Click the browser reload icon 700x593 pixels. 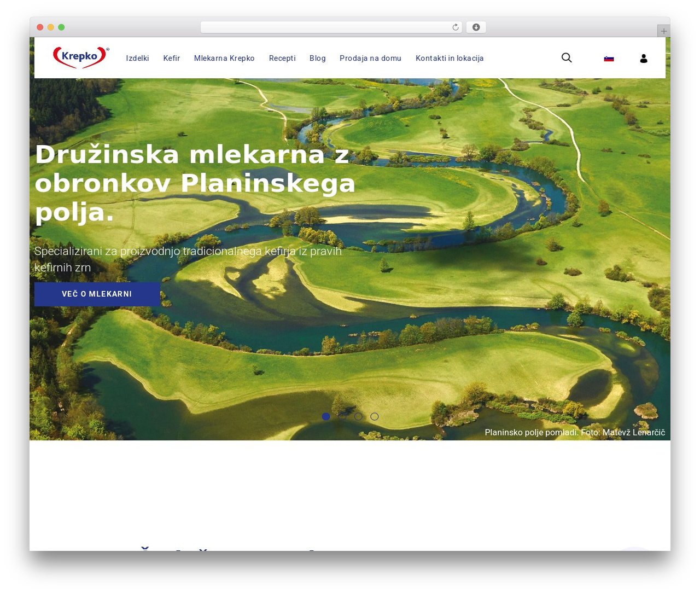[x=456, y=27]
